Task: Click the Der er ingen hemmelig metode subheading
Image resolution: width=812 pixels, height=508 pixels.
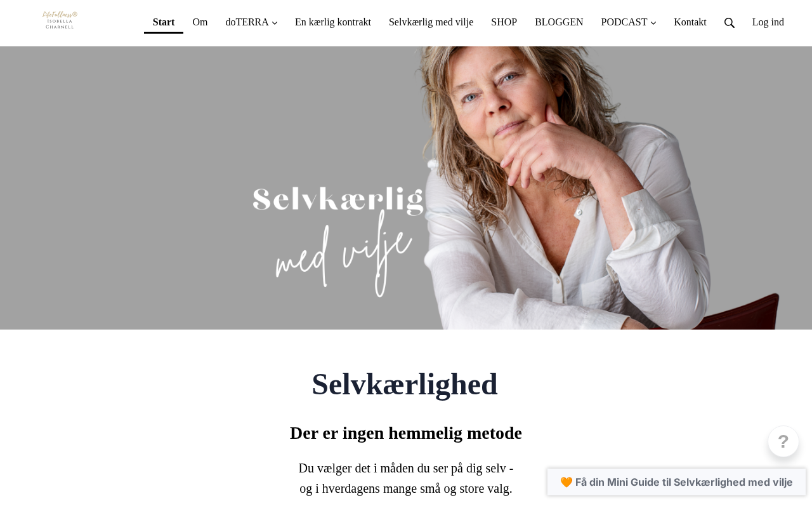Action: coord(406,433)
